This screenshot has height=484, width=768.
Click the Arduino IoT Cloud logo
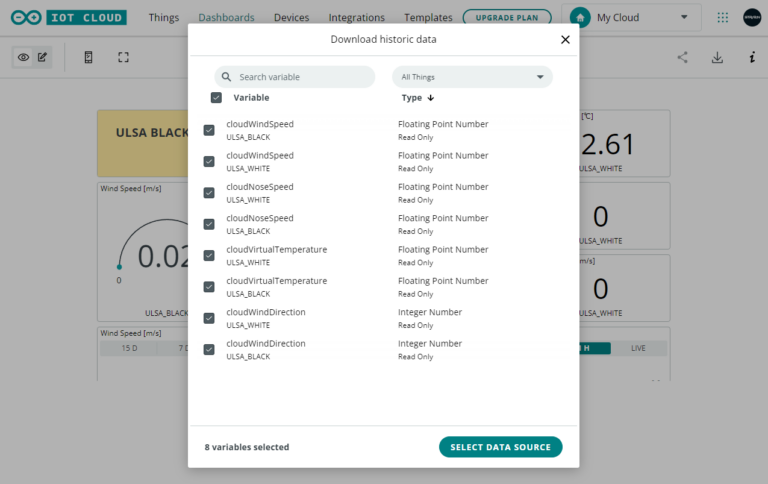(69, 17)
